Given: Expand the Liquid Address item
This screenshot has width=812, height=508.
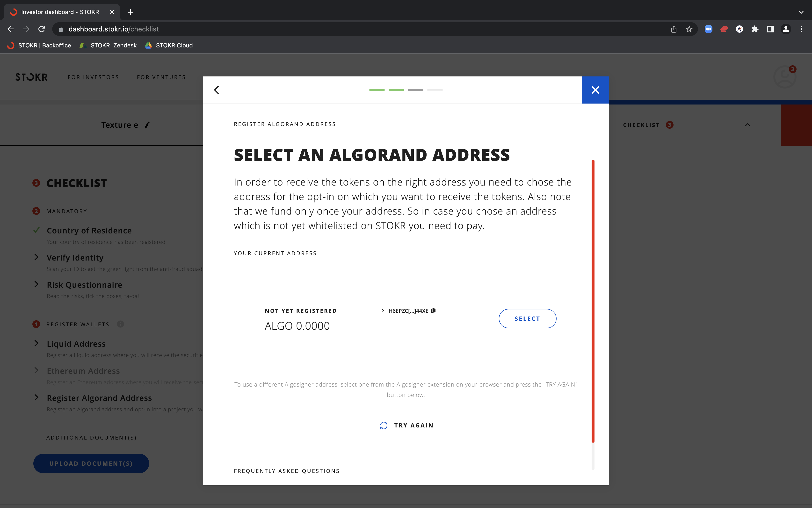Looking at the screenshot, I should pos(36,343).
